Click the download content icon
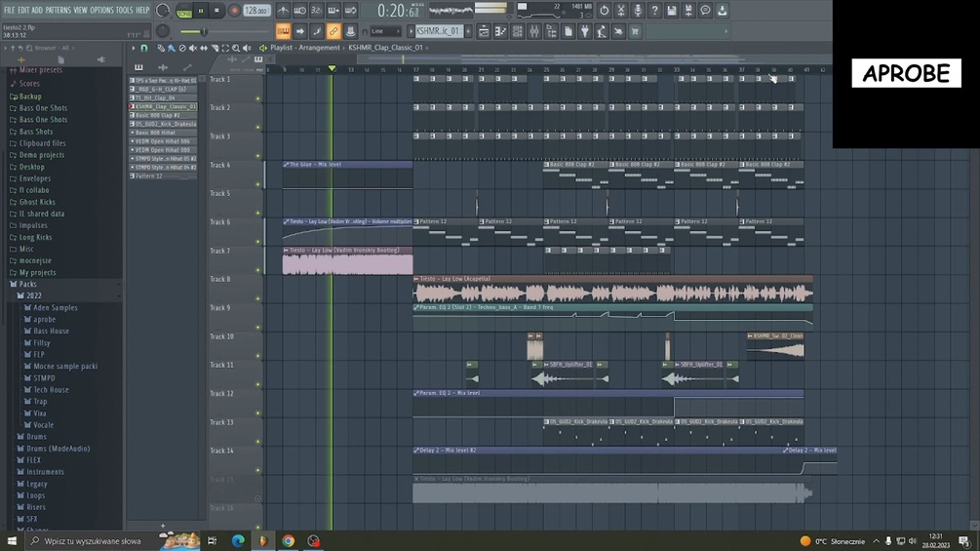 [x=722, y=11]
